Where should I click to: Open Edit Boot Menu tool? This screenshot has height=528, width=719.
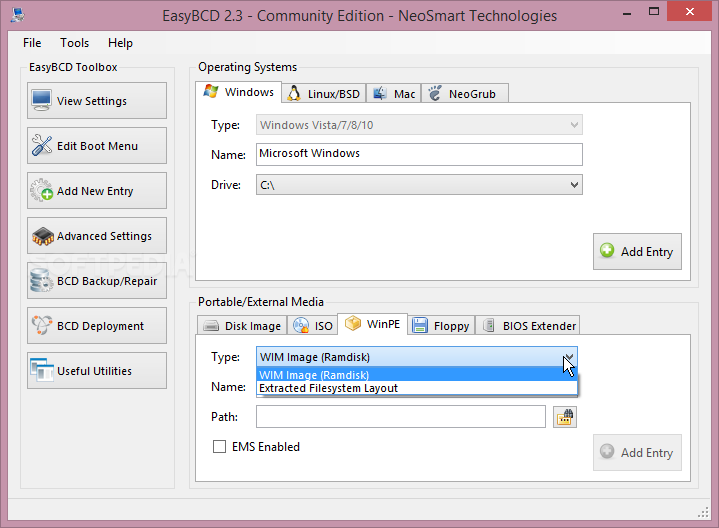click(x=97, y=145)
